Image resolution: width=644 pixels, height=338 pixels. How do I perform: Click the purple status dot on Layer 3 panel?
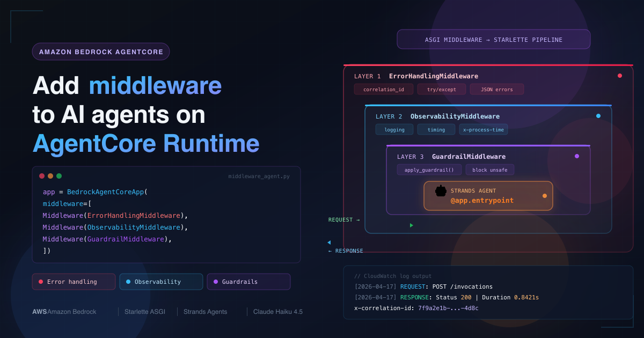point(577,156)
